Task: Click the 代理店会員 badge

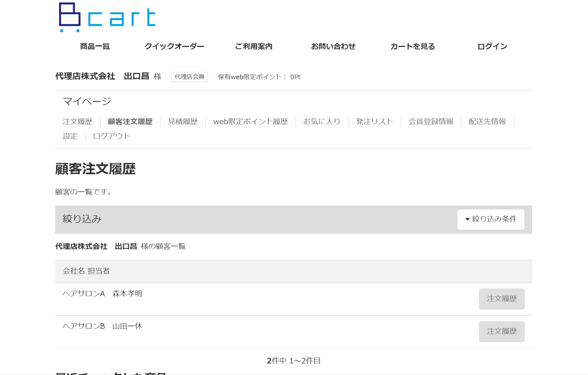Action: 189,77
